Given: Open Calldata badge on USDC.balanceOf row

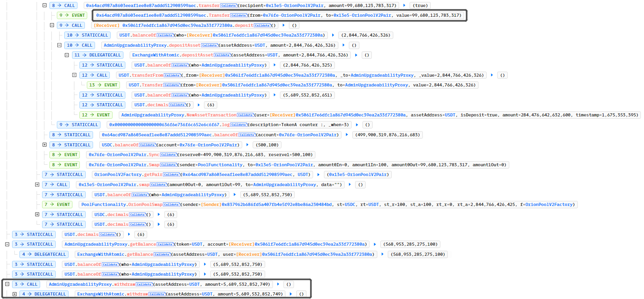Looking at the screenshot, I should [147, 145].
